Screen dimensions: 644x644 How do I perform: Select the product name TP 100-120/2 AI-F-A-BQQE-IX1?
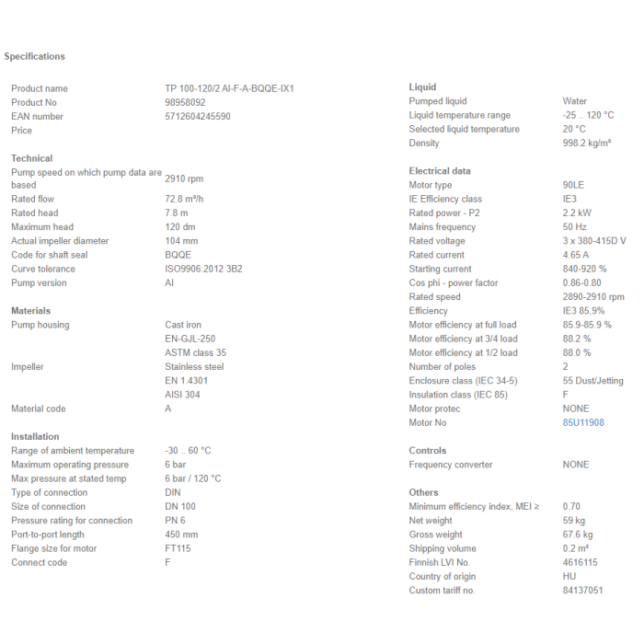coord(229,88)
